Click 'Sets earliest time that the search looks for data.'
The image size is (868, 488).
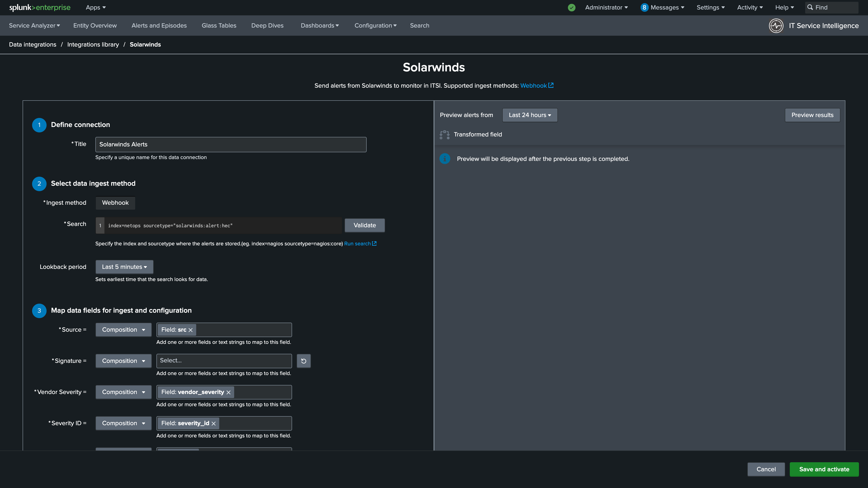tap(152, 279)
